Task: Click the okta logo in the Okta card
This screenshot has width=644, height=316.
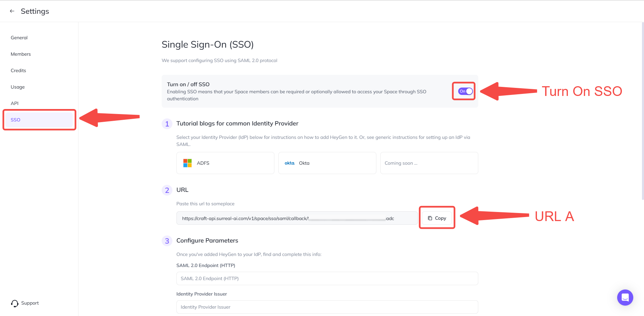Action: pos(289,163)
